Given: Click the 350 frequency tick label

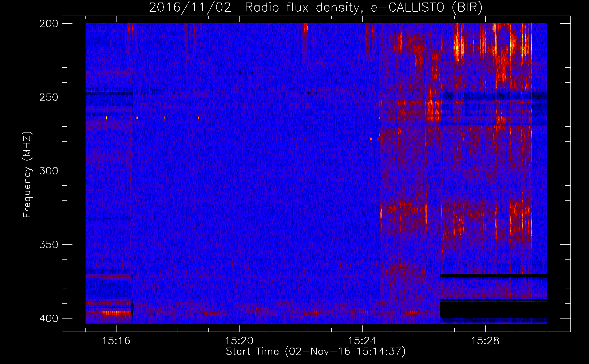Looking at the screenshot, I should 48,244.
